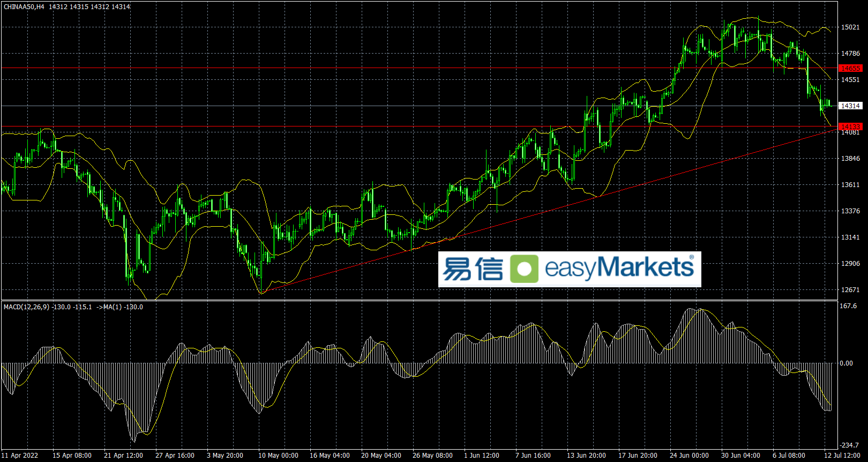Click the 13141 price axis value
The image size is (868, 462).
pos(850,237)
